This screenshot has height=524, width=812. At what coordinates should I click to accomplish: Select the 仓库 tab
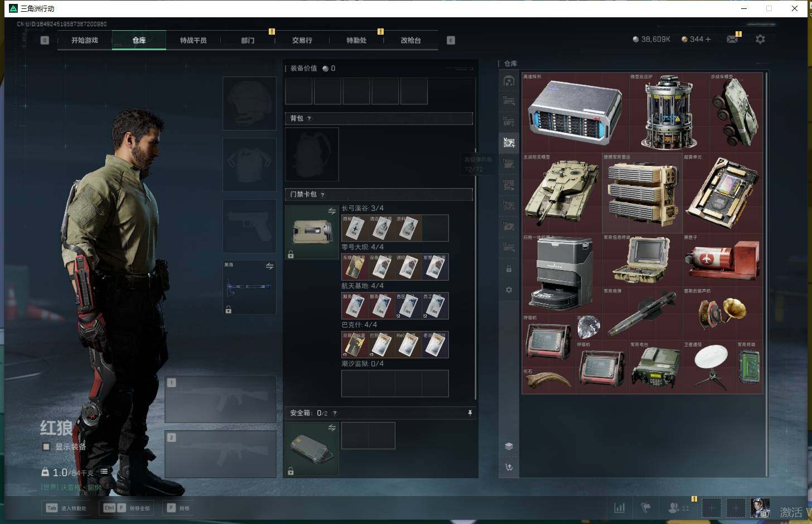(x=139, y=40)
